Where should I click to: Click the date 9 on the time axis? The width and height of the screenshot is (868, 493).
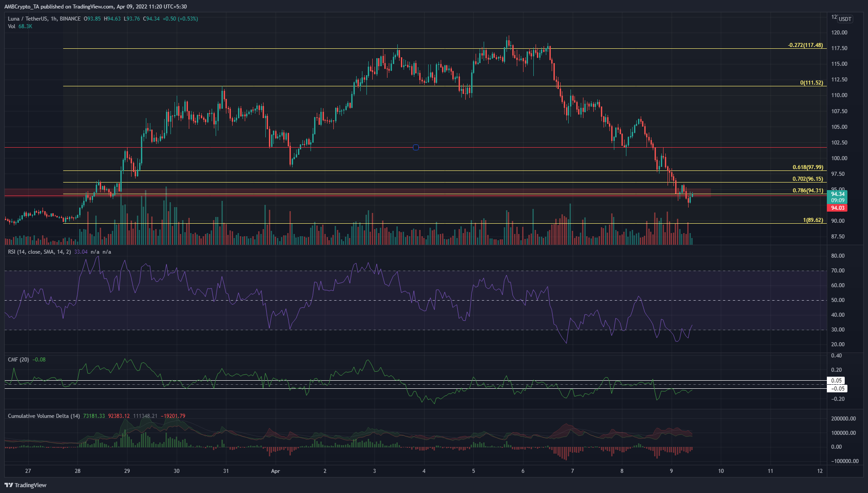[671, 471]
